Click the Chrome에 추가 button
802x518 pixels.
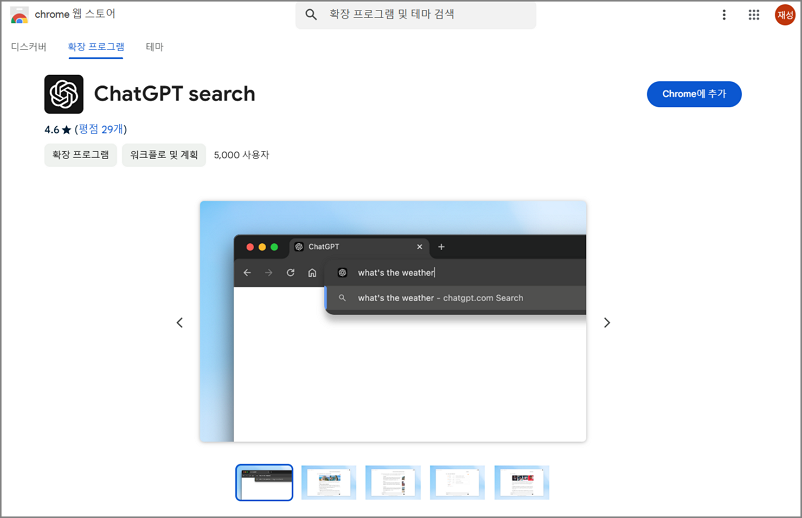tap(694, 94)
